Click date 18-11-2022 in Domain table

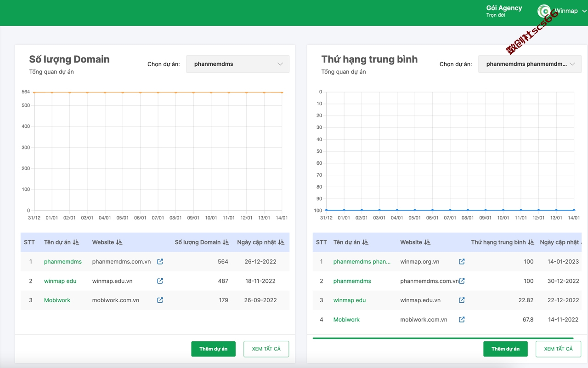tap(260, 281)
